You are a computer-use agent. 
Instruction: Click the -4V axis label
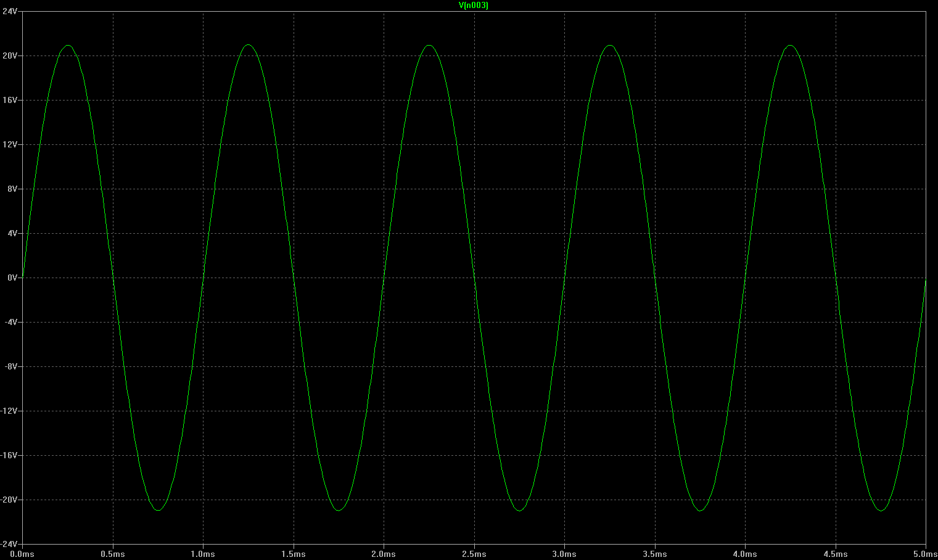[x=11, y=322]
